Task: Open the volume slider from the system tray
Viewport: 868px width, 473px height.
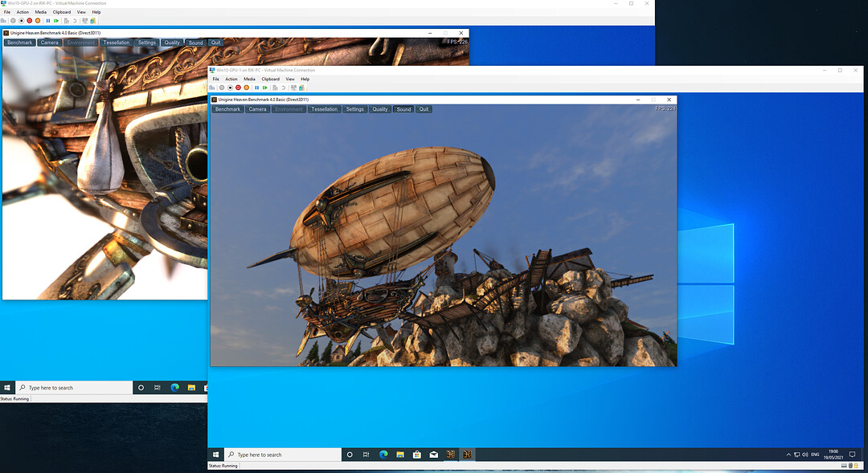Action: point(805,454)
